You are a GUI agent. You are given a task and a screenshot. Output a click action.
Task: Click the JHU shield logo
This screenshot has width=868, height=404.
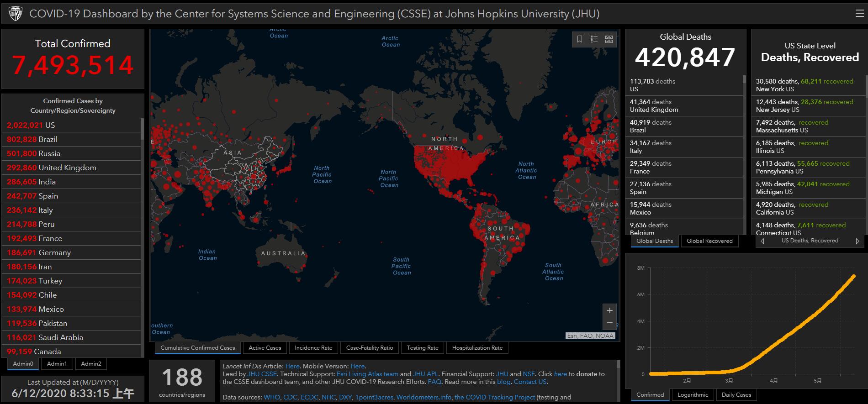[x=16, y=14]
